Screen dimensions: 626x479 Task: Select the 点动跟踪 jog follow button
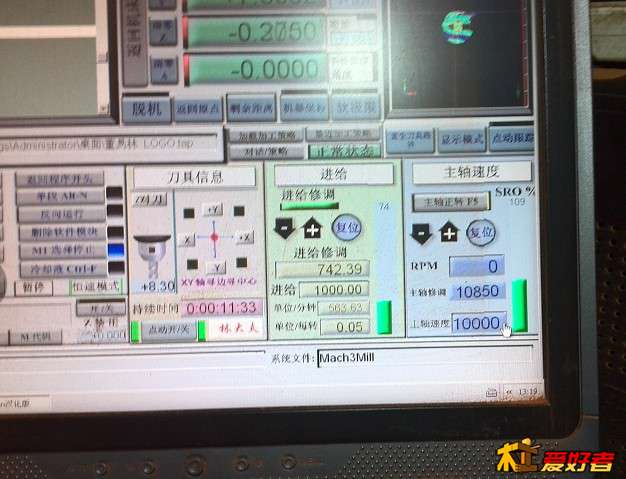[x=511, y=137]
